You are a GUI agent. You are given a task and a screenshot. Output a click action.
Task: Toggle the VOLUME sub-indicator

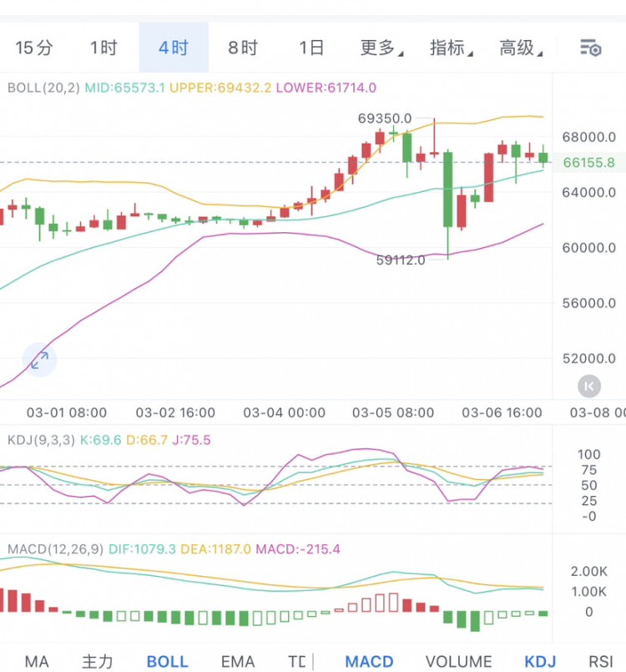tap(459, 661)
